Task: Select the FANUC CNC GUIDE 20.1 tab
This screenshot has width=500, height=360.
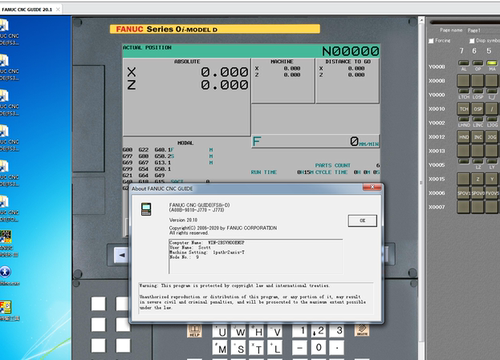Action: [x=30, y=9]
